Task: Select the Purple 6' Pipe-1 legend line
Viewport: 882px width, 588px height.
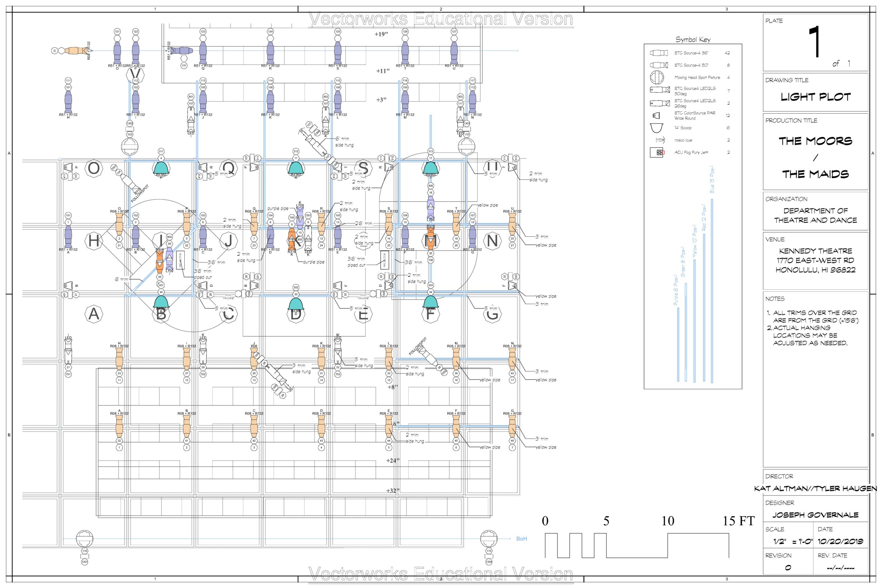Action: pyautogui.click(x=678, y=344)
